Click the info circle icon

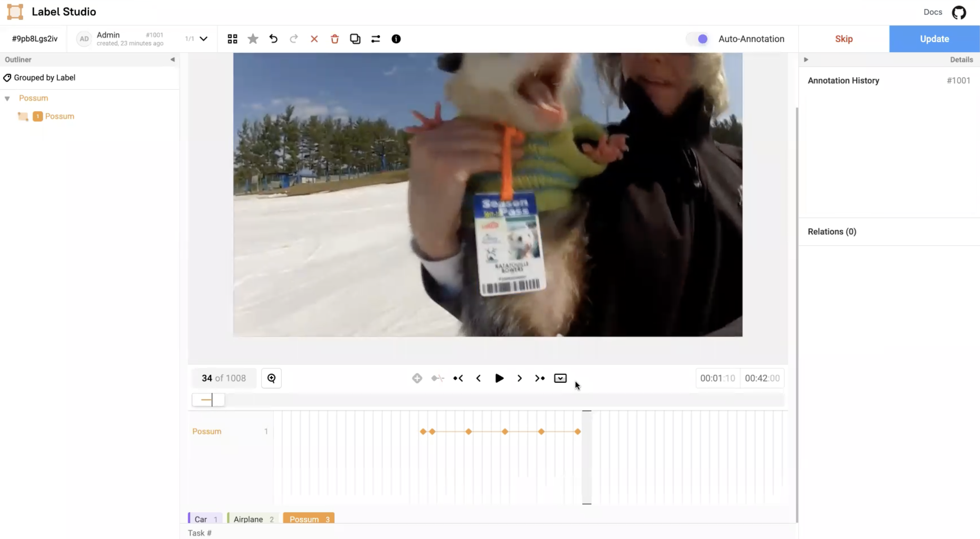tap(396, 39)
